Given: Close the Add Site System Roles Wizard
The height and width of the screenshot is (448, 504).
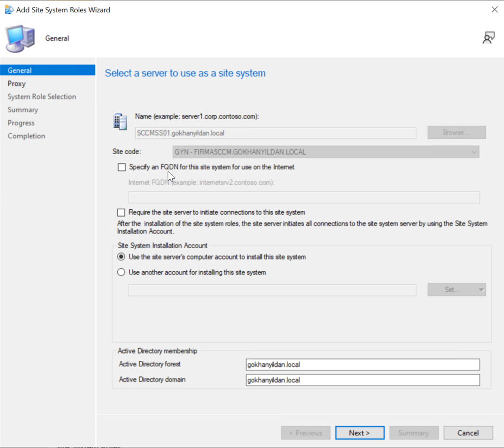Looking at the screenshot, I should (x=495, y=10).
